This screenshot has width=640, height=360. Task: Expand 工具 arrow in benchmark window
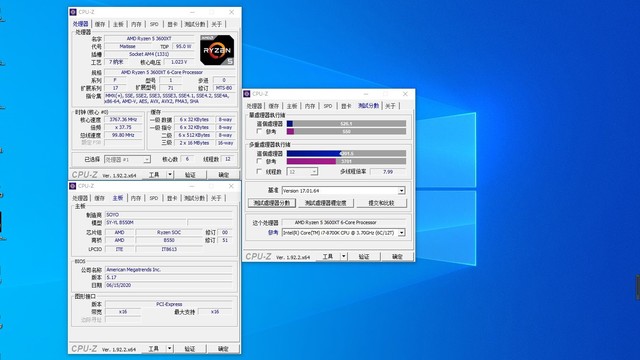pos(344,256)
